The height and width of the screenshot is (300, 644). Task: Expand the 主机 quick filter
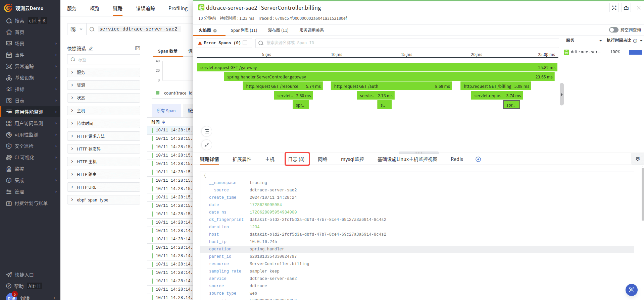pyautogui.click(x=104, y=111)
